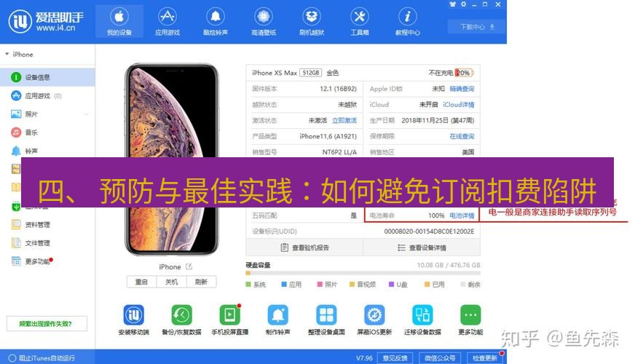Click 查看验机报告 button
This screenshot has width=635, height=364.
[x=304, y=248]
